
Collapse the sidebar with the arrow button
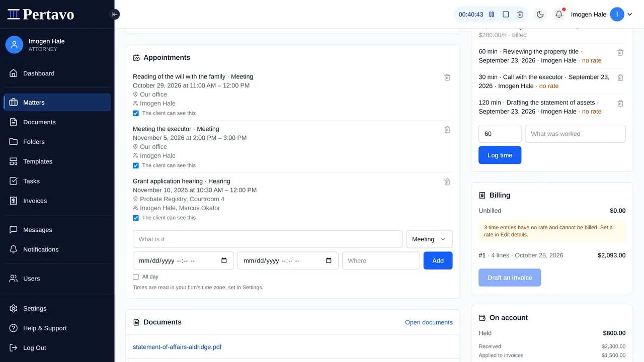click(x=114, y=14)
